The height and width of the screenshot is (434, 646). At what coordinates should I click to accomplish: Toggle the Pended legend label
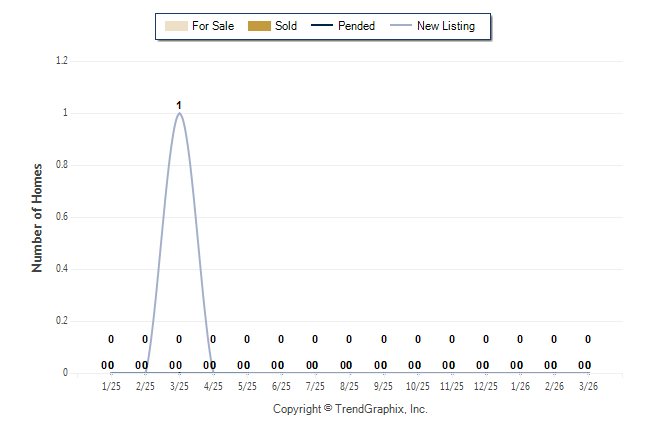(357, 26)
